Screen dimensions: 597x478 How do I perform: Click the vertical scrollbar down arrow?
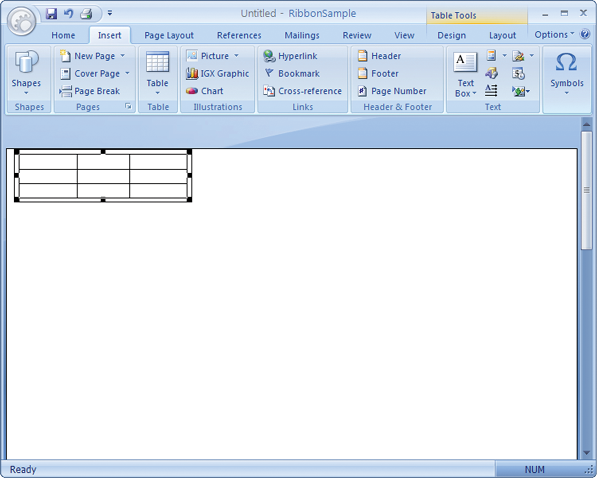586,453
